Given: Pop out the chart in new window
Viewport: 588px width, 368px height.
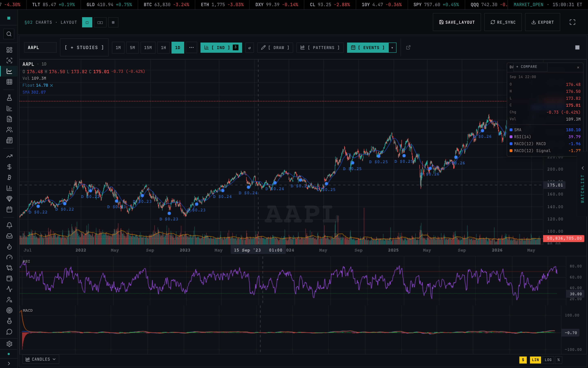Looking at the screenshot, I should tap(408, 47).
